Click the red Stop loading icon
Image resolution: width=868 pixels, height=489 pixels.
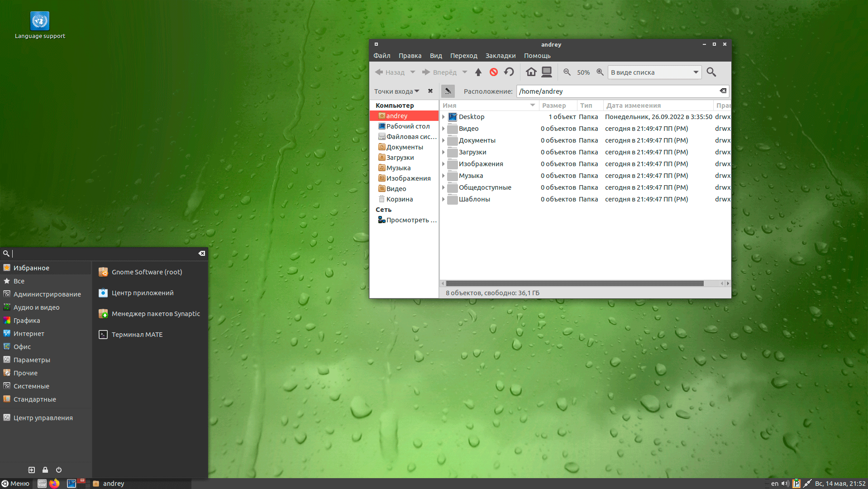[x=494, y=72]
